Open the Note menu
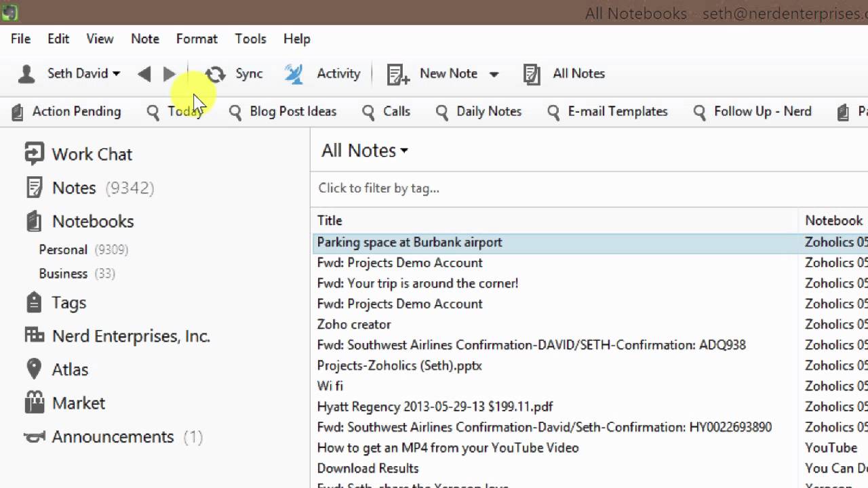Viewport: 868px width, 488px height. pyautogui.click(x=145, y=39)
